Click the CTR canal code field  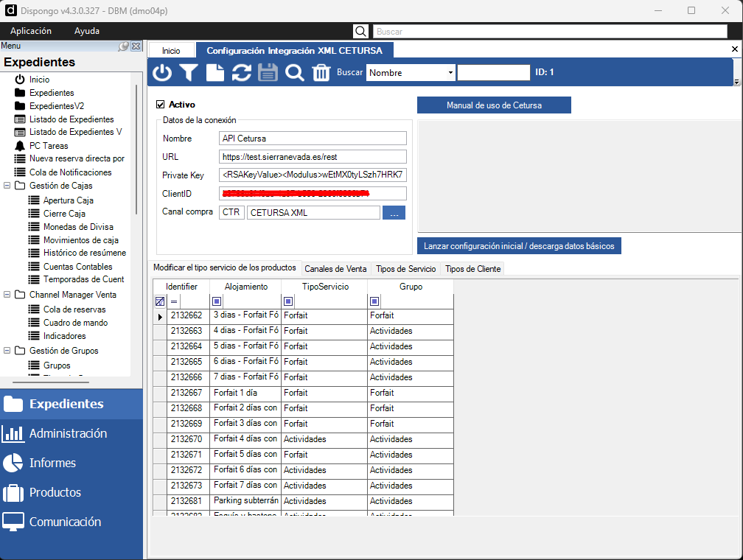(x=231, y=213)
